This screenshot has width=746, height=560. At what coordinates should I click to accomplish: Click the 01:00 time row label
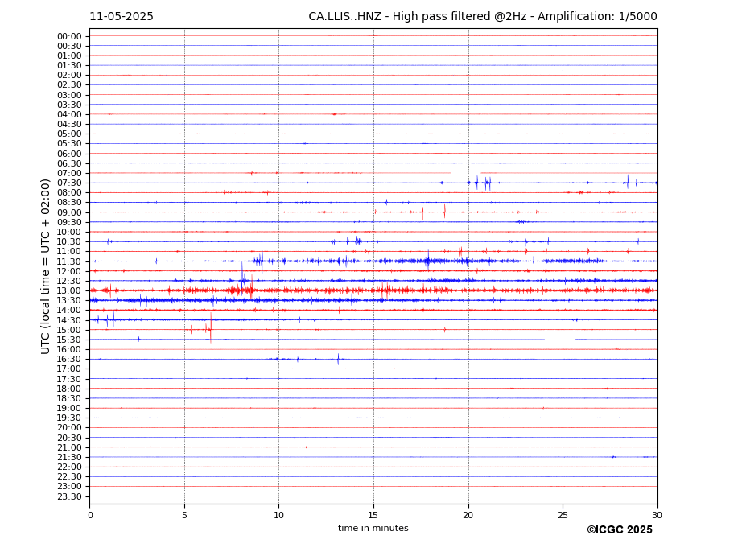click(69, 56)
